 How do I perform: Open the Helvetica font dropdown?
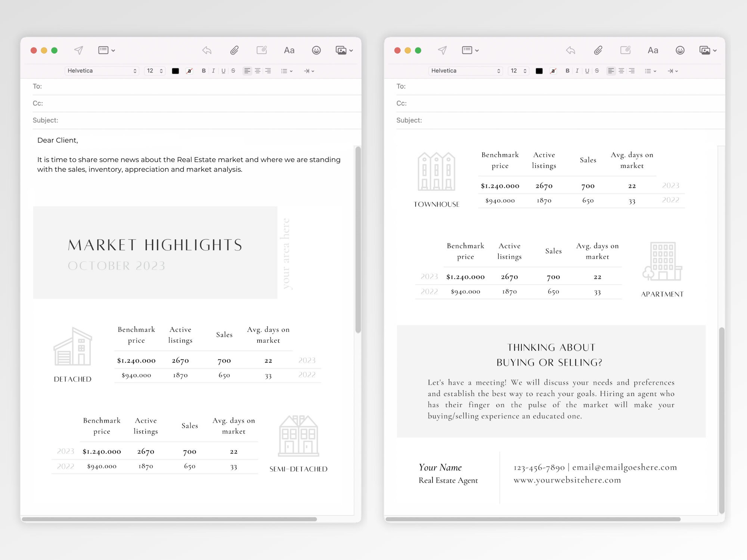(101, 71)
